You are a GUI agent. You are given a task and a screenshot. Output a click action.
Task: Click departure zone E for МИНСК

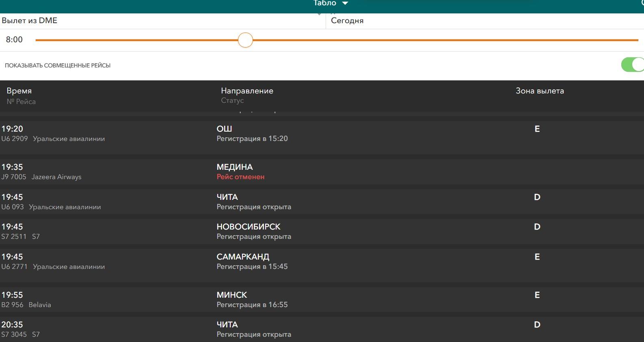pyautogui.click(x=537, y=295)
